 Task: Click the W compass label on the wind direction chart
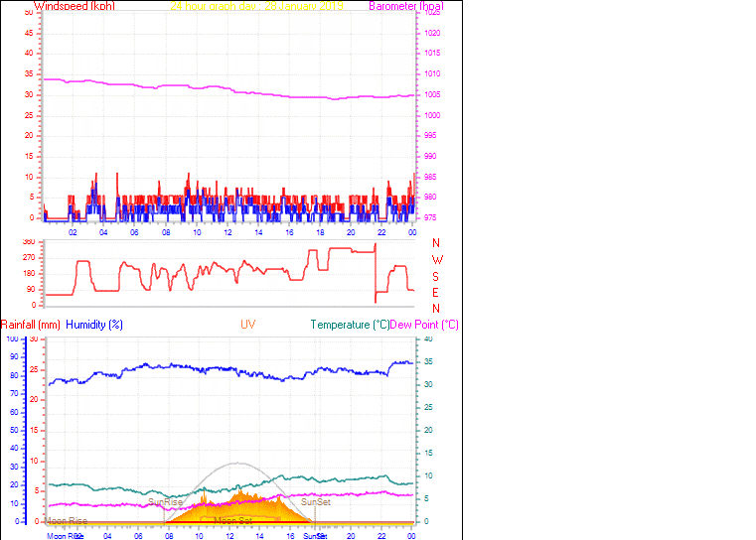437,260
